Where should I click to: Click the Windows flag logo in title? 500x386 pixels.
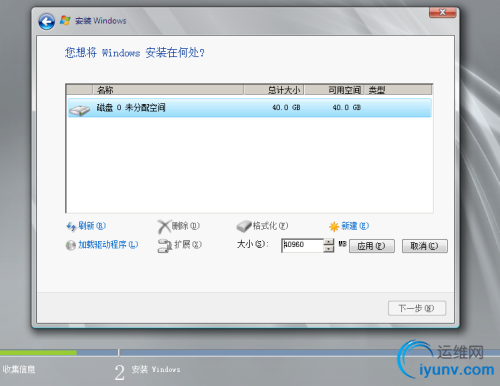coord(65,21)
